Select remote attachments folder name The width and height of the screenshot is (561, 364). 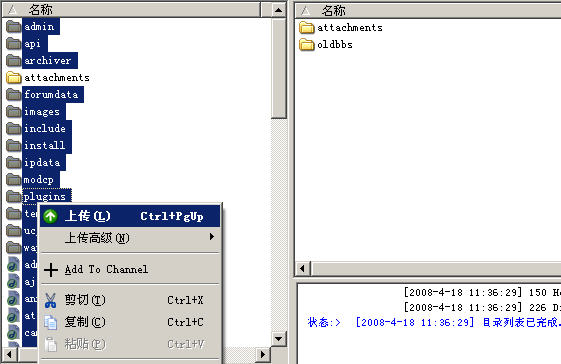tap(350, 27)
